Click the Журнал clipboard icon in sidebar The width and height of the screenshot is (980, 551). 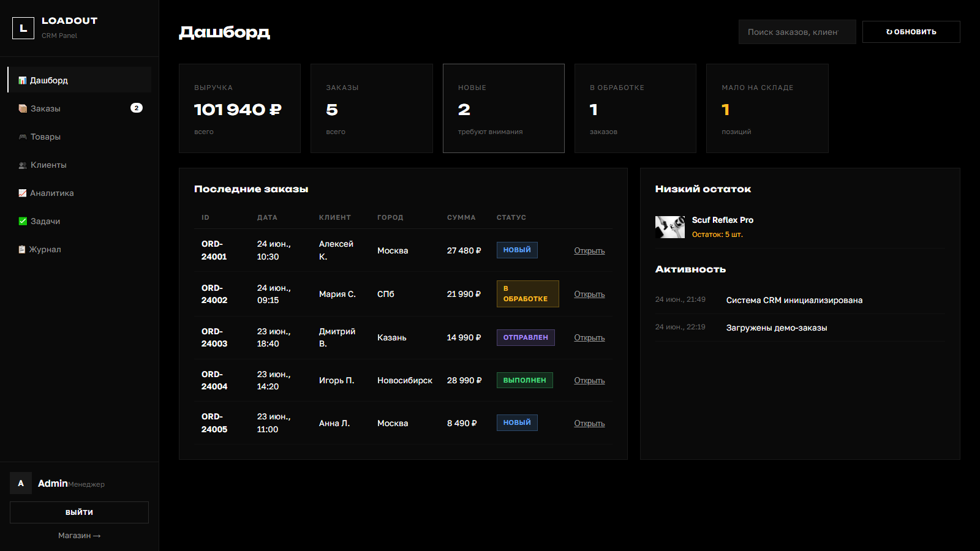point(22,249)
